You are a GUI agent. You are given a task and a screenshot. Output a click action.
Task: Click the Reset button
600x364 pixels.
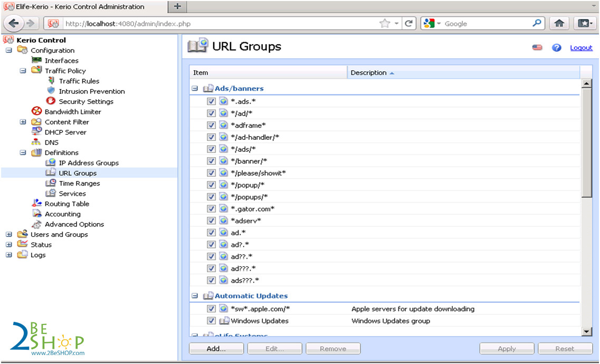[x=565, y=348]
